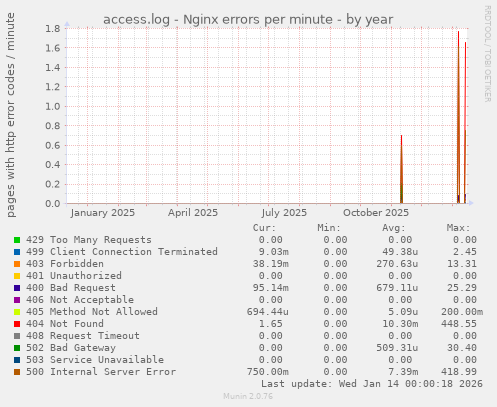Viewport: 497px width, 407px height.
Task: Click the y-axis label 'pages with http error codes / minute'
Action: click(10, 115)
